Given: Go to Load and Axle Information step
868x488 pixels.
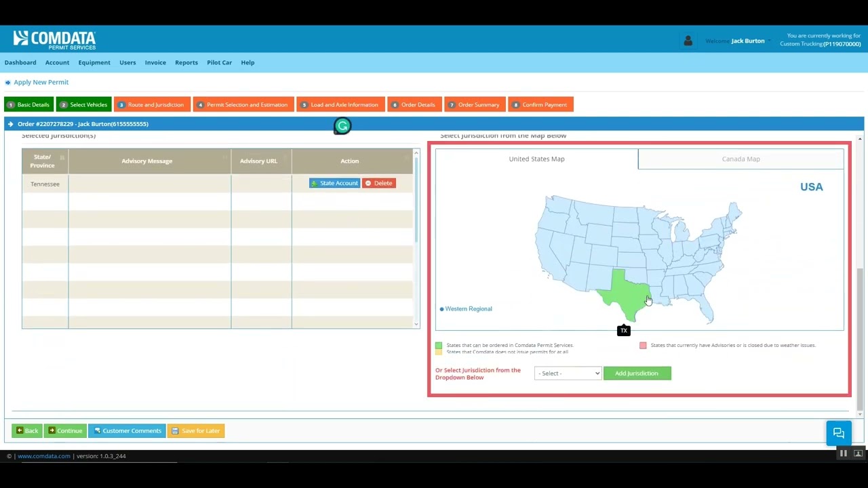Looking at the screenshot, I should [x=340, y=104].
